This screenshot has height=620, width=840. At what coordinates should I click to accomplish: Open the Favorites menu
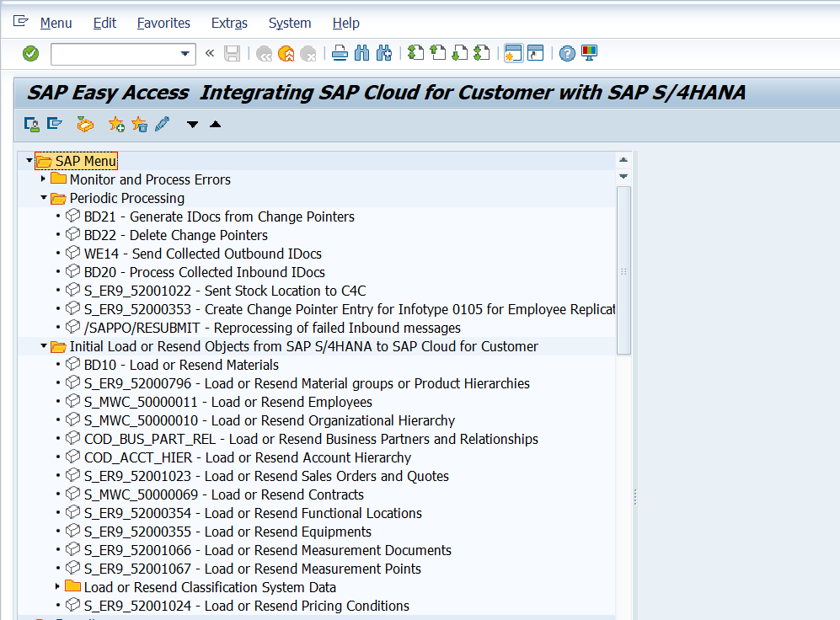(x=163, y=23)
